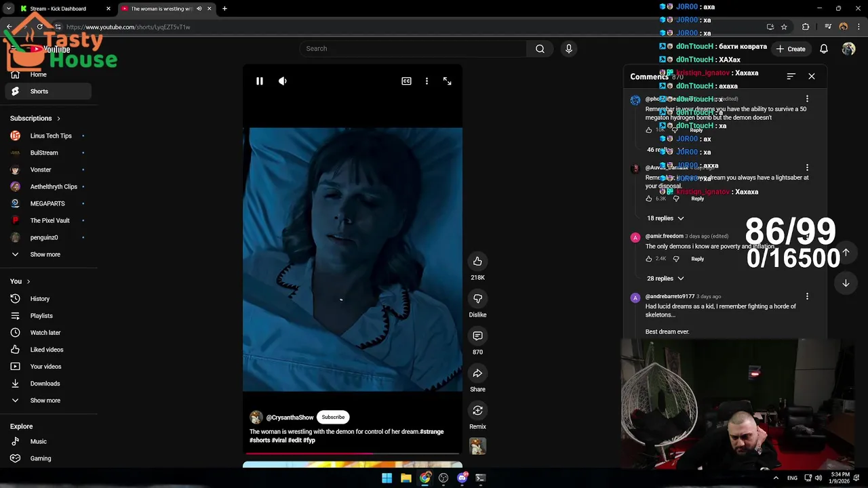Screen dimensions: 868x488
Task: Open the options menu on the @andrebarreto9177 comment
Action: pos(807,296)
